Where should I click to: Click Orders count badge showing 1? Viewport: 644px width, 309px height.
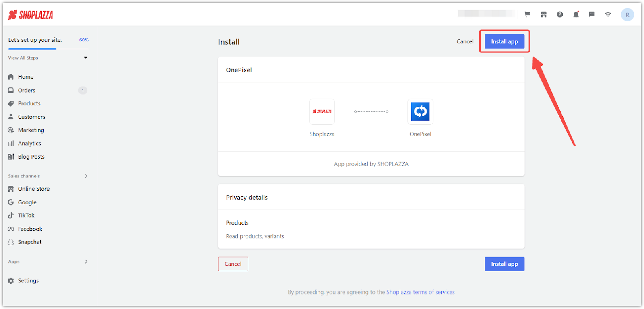coord(83,90)
